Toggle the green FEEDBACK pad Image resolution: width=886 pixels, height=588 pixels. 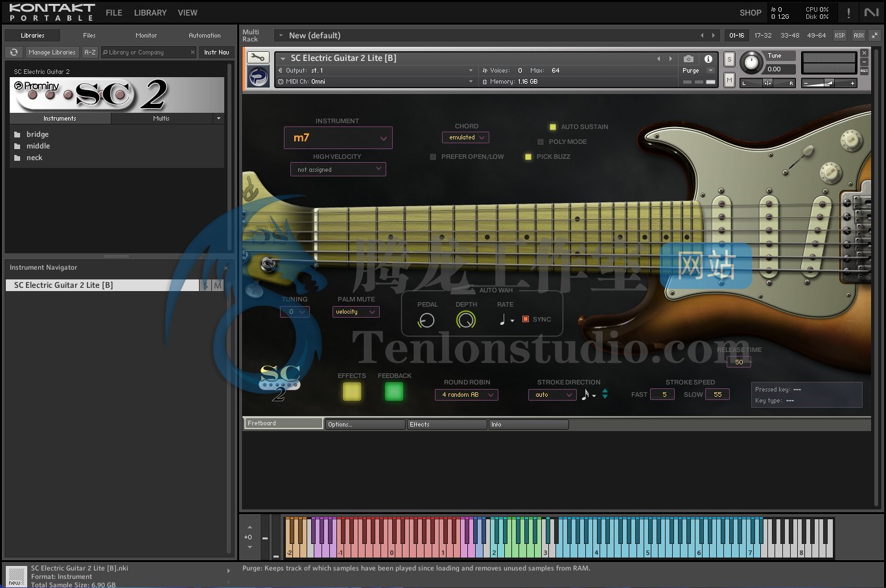coord(394,392)
